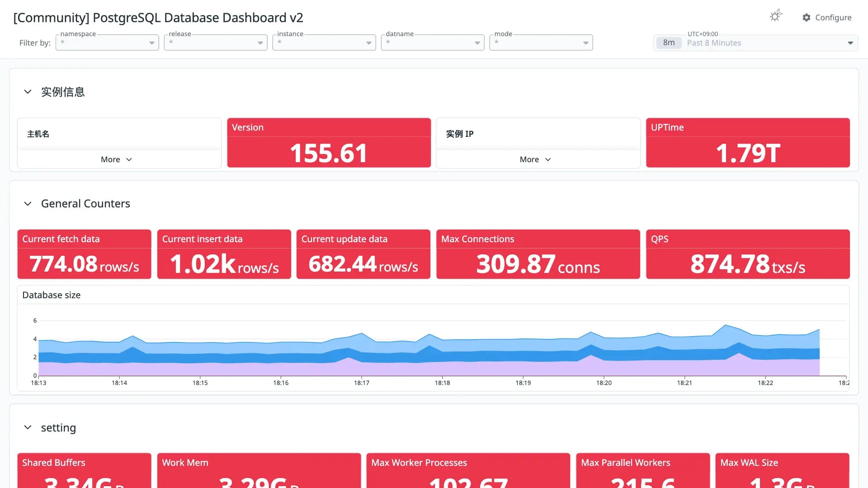Screen dimensions: 868x488
Task: Select the Current update data title
Action: [344, 239]
